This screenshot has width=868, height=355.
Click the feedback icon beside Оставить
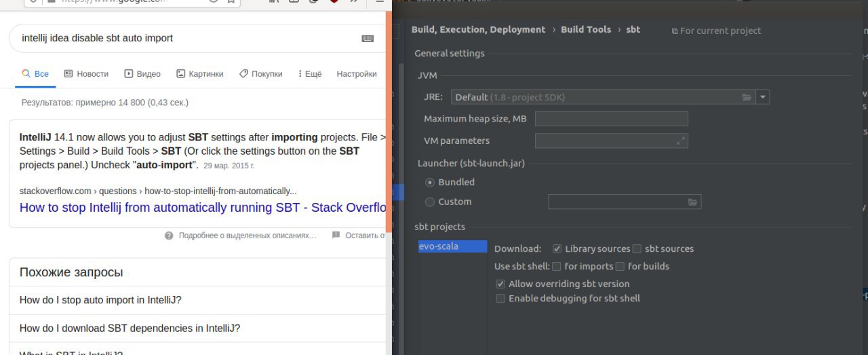[336, 236]
